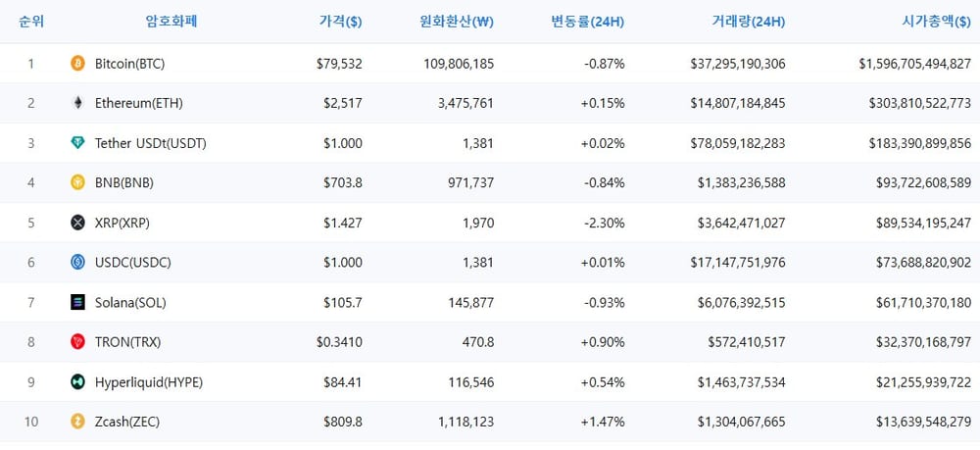Select Hyperliquid change +0.54%
This screenshot has width=980, height=450.
(x=603, y=382)
